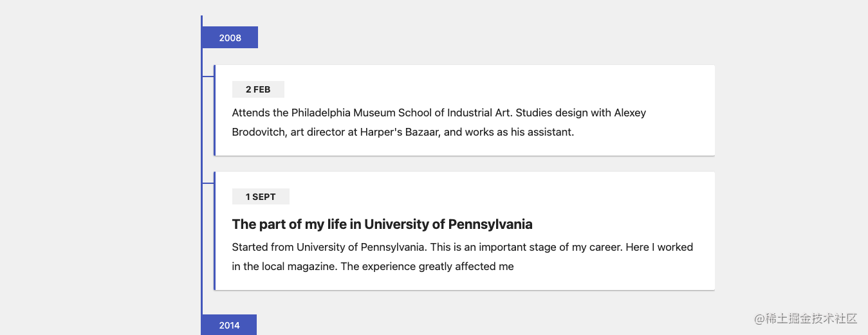Click the vertical timeline line above 2008
Viewport: 868px width, 335px height.
click(x=201, y=21)
